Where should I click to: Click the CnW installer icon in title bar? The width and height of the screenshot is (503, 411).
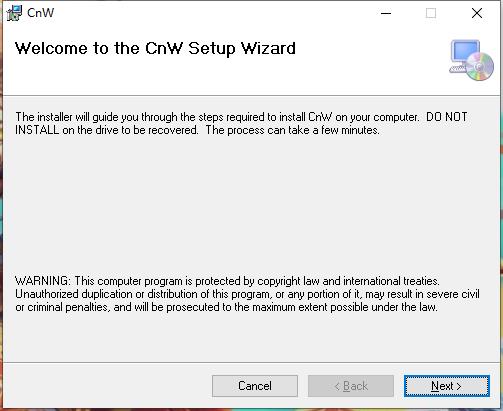coord(14,13)
